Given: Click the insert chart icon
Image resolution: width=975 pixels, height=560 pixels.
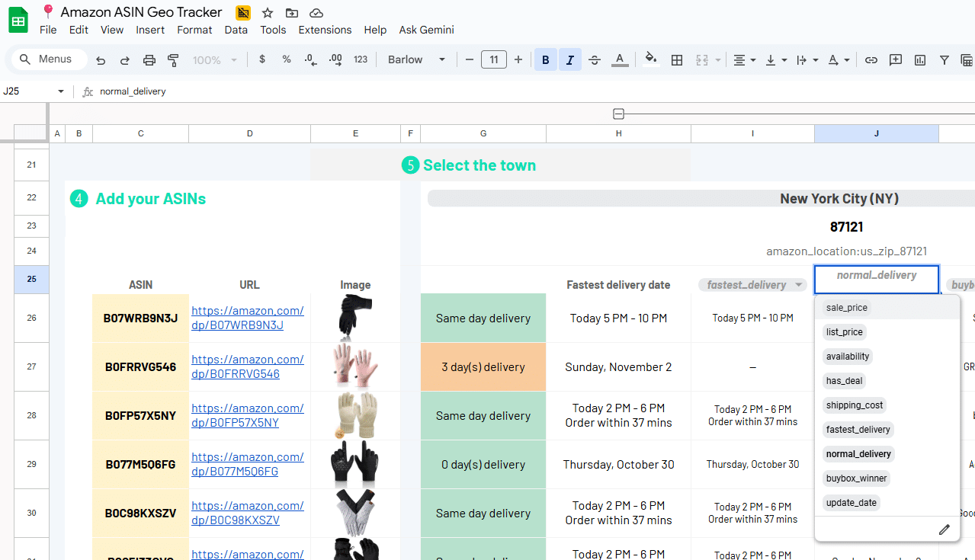Looking at the screenshot, I should pyautogui.click(x=920, y=59).
